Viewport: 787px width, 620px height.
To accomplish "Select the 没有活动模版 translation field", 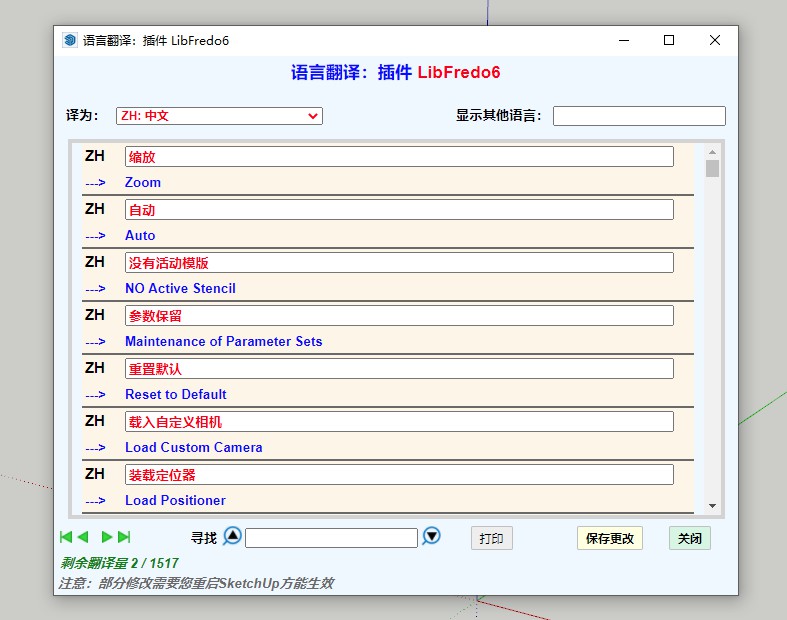I will click(x=398, y=263).
